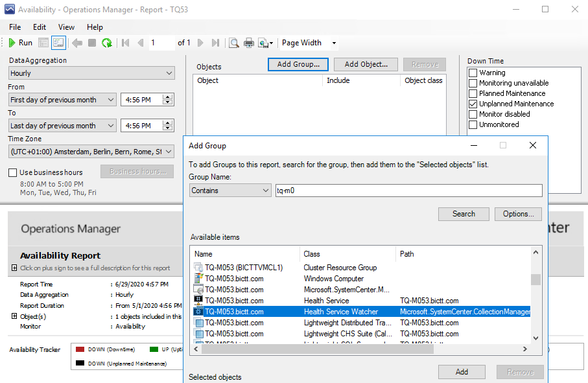This screenshot has width=588, height=383.
Task: Click the red DOWN (Downtime) legend swatch
Action: coord(80,349)
